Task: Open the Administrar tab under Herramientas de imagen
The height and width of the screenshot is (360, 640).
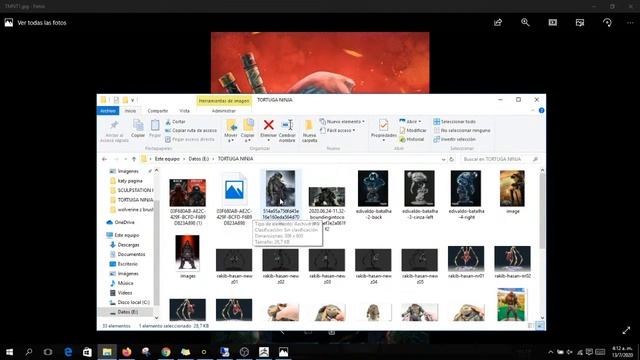Action: click(x=224, y=111)
